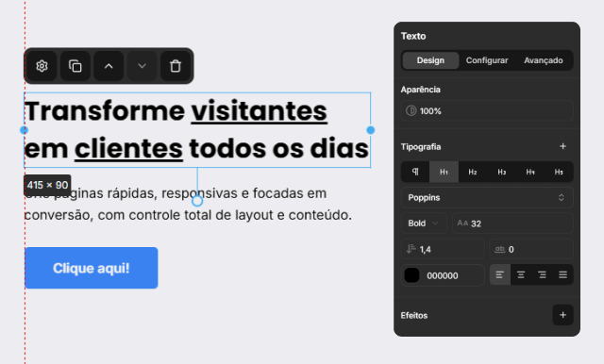The width and height of the screenshot is (604, 364).
Task: Add an effect with plus button
Action: coord(562,315)
